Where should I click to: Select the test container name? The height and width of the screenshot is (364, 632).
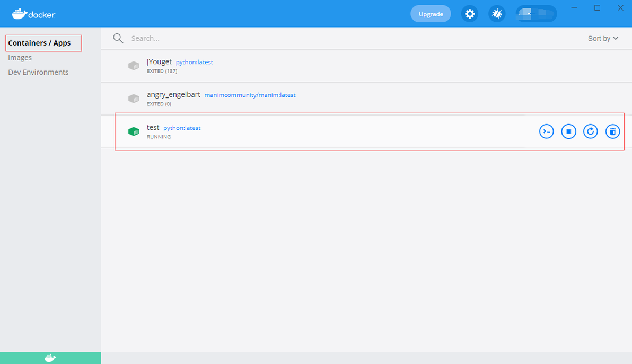pos(153,127)
